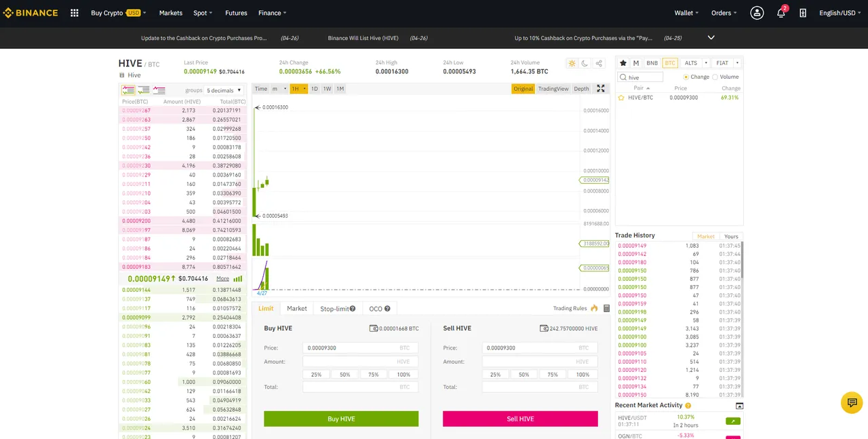Select the 1D chart interval
This screenshot has height=439, width=868.
coord(314,89)
